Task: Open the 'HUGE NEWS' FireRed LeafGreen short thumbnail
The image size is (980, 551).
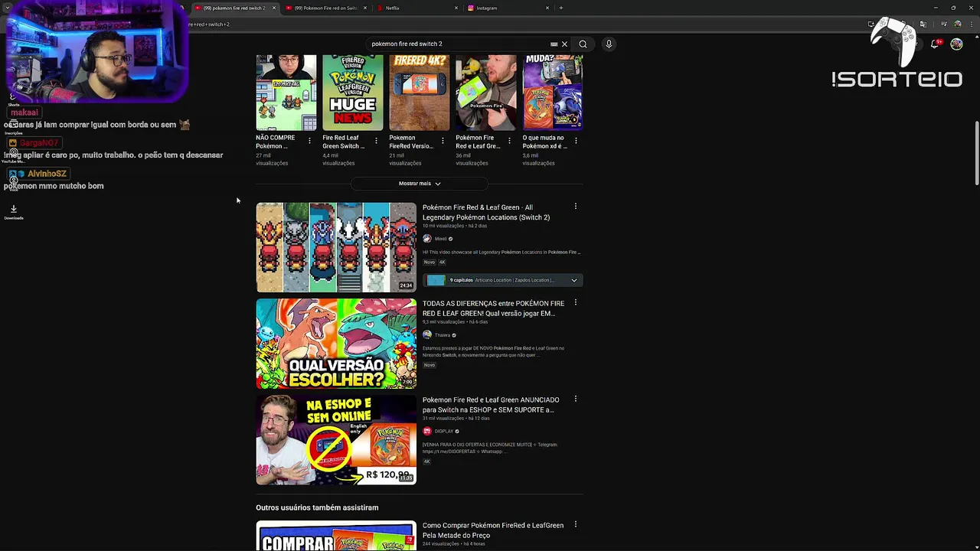Action: tap(352, 92)
